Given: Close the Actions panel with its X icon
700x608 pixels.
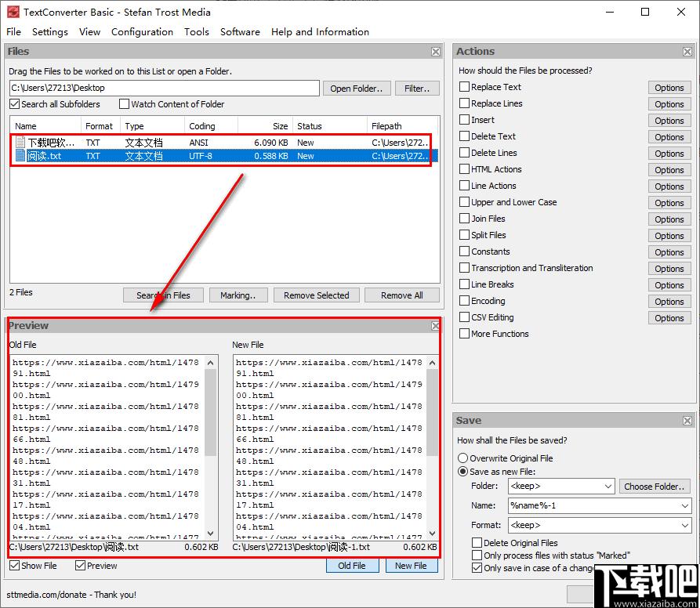Looking at the screenshot, I should point(687,52).
